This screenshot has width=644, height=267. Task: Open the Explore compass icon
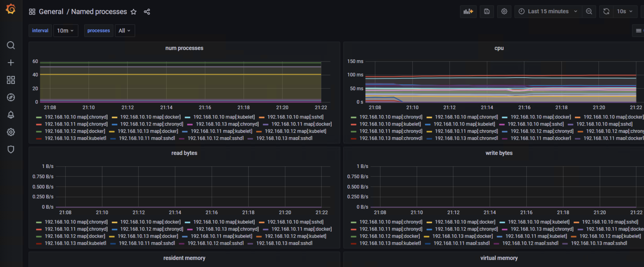click(x=11, y=98)
